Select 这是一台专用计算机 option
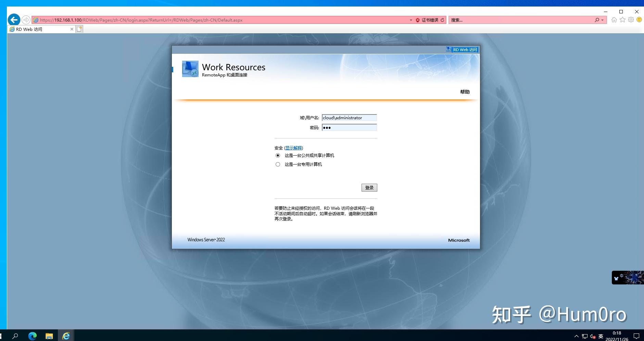 [x=278, y=164]
